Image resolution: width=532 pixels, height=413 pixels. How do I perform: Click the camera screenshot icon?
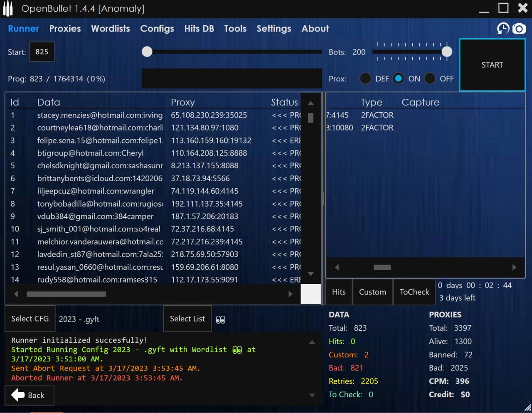click(x=519, y=28)
